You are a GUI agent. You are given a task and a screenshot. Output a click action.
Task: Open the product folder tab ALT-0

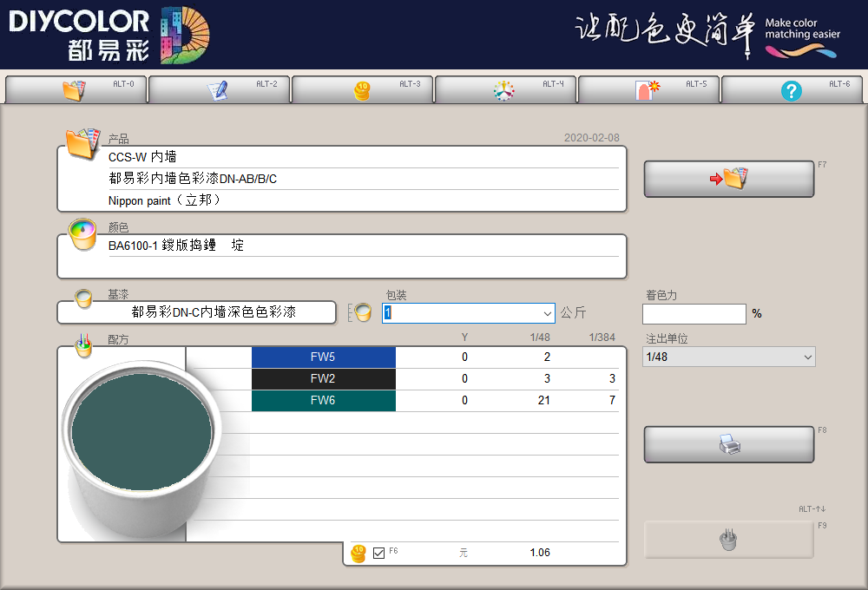pyautogui.click(x=76, y=90)
